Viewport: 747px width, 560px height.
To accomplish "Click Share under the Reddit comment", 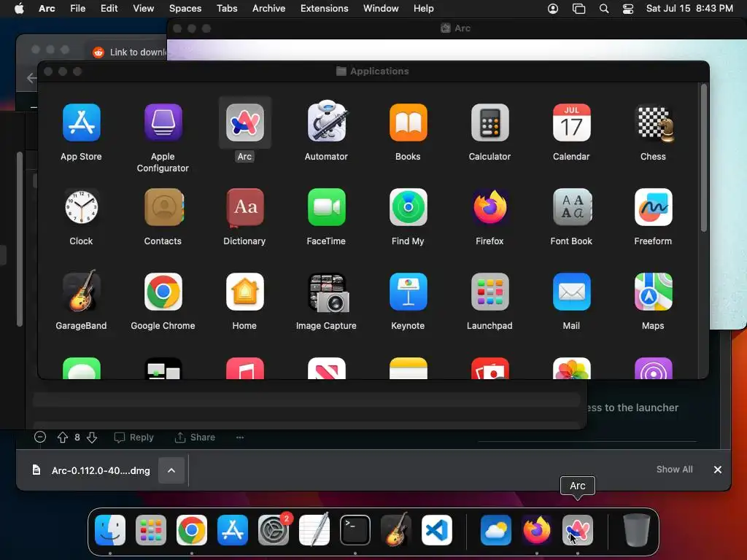I will coord(195,437).
